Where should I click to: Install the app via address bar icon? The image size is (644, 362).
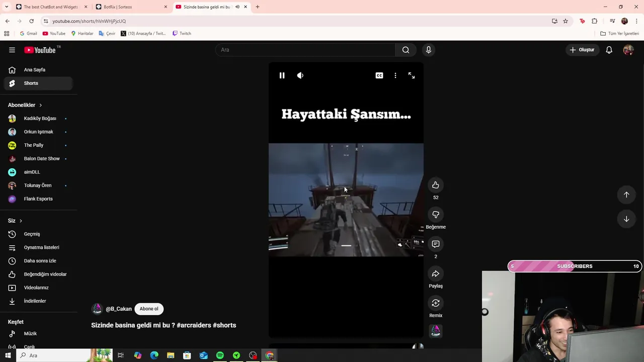(x=554, y=21)
